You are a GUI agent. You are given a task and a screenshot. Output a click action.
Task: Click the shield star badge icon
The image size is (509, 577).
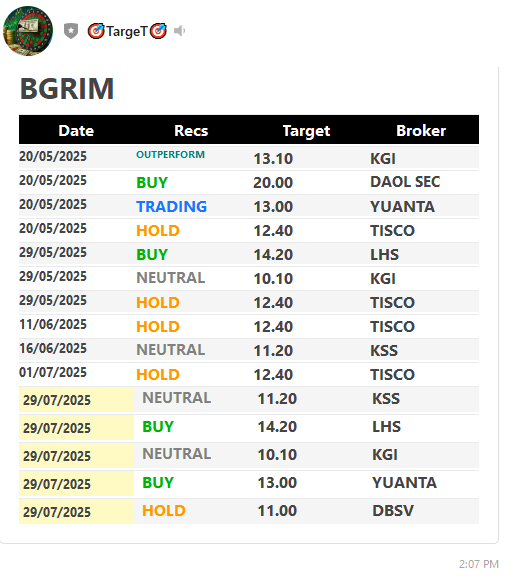[71, 31]
